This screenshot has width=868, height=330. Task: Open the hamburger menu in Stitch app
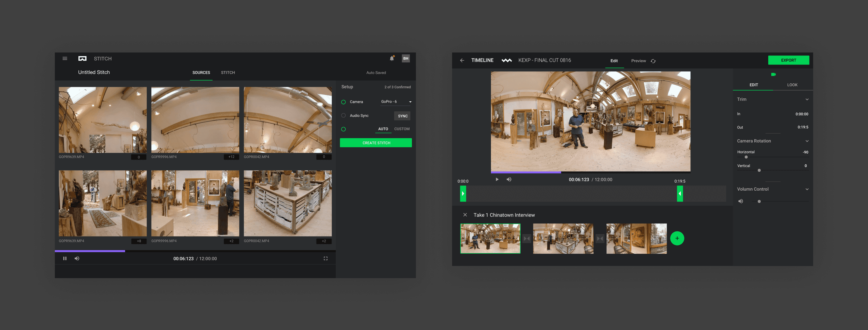tap(65, 58)
